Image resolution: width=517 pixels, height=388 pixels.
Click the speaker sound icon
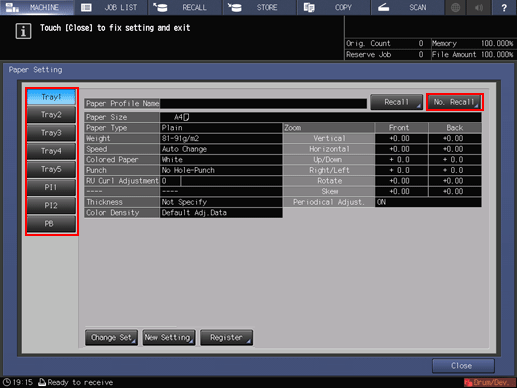479,7
